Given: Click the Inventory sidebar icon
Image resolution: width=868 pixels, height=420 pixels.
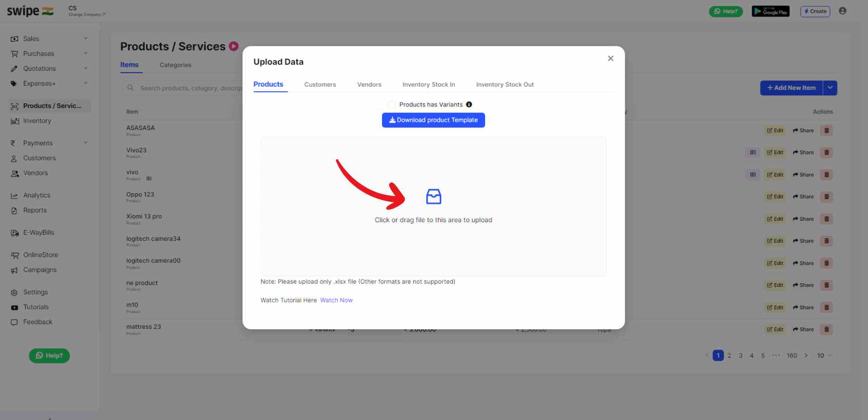Looking at the screenshot, I should pos(14,121).
